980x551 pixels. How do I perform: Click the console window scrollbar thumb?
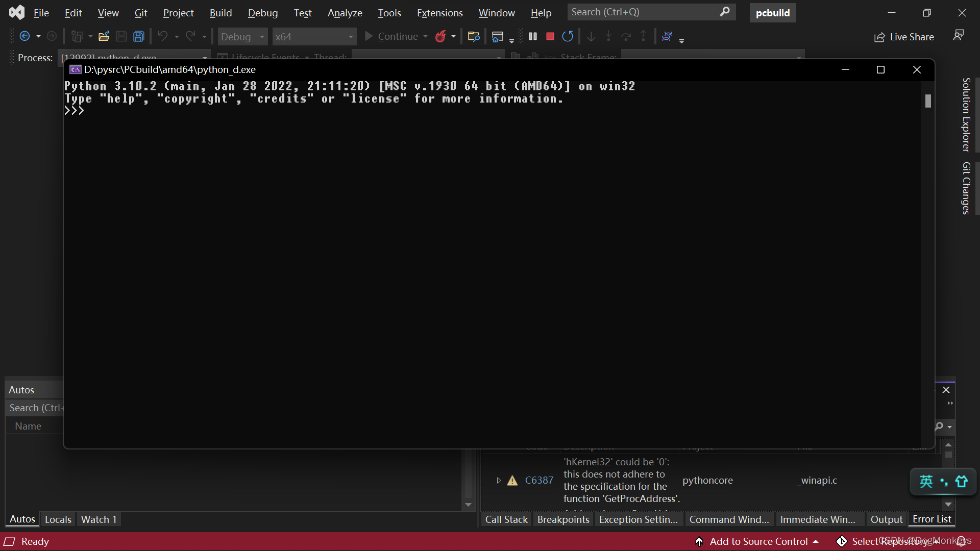(x=928, y=101)
